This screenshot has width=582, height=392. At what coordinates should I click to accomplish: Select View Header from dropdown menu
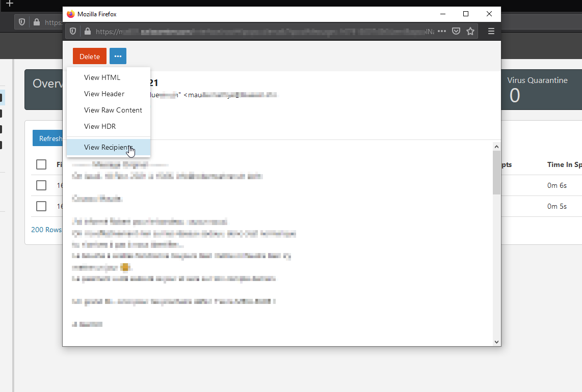click(104, 94)
